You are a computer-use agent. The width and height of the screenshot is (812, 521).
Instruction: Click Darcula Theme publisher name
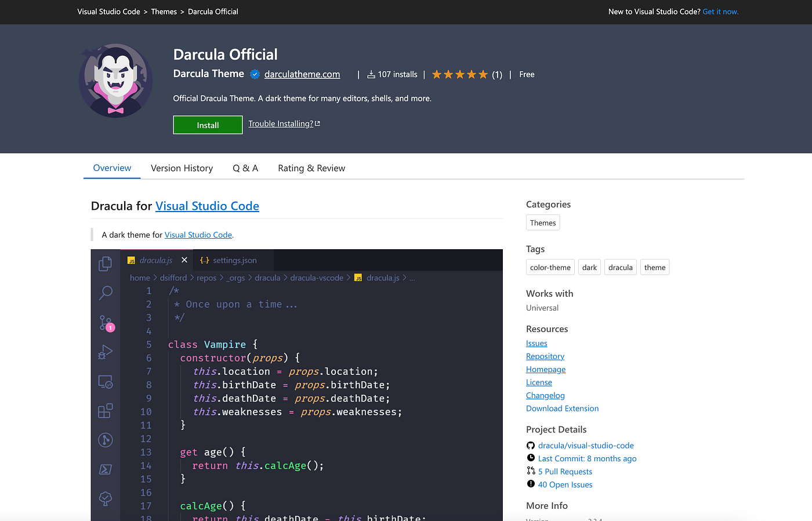point(208,74)
